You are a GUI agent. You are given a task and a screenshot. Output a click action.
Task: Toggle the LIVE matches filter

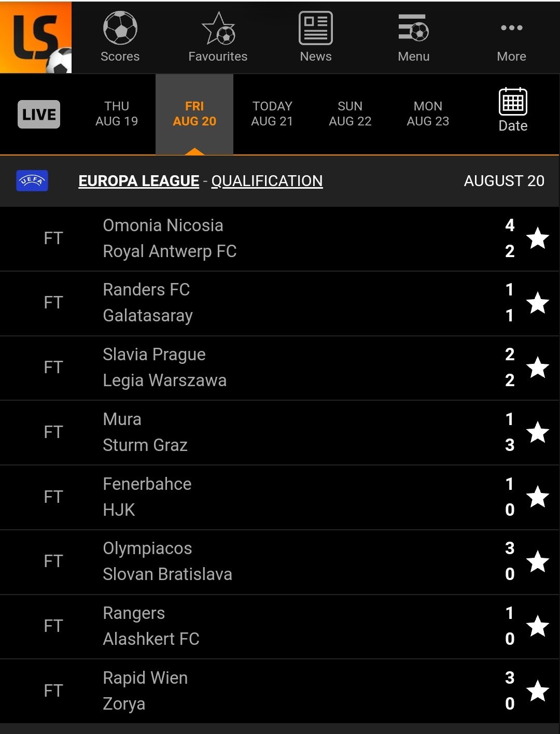tap(39, 114)
